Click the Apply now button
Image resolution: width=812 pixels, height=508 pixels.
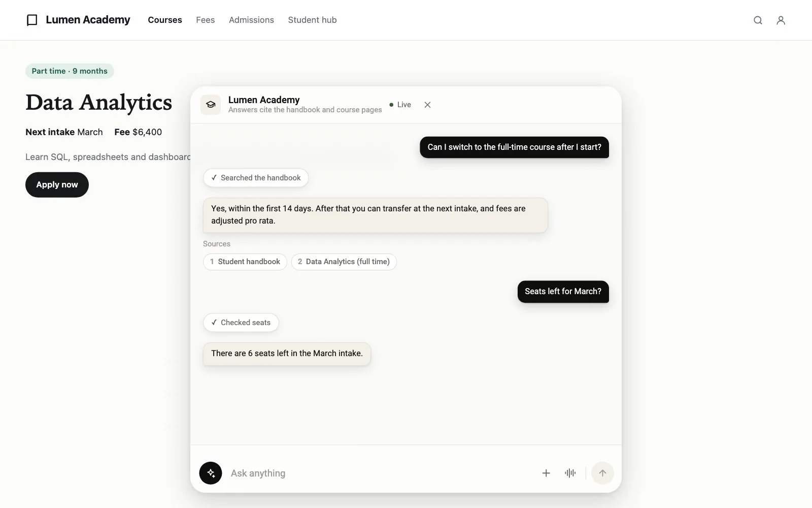tap(57, 185)
